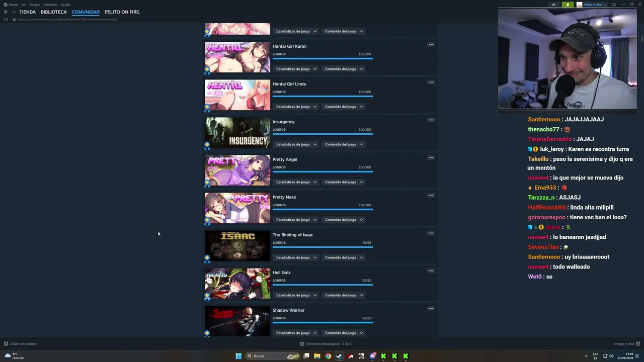Viewport: 644px width, 362px height.
Task: Open the Steam menu
Action: [14, 5]
